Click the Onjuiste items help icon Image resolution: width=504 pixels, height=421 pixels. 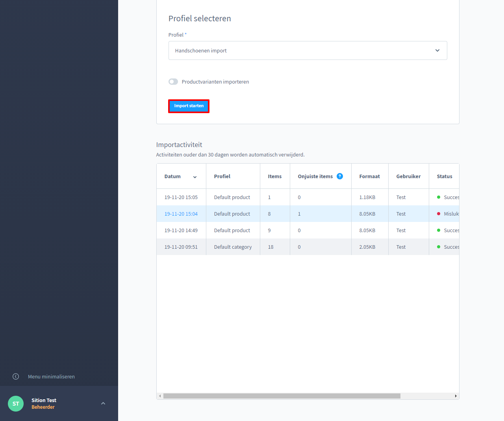340,176
